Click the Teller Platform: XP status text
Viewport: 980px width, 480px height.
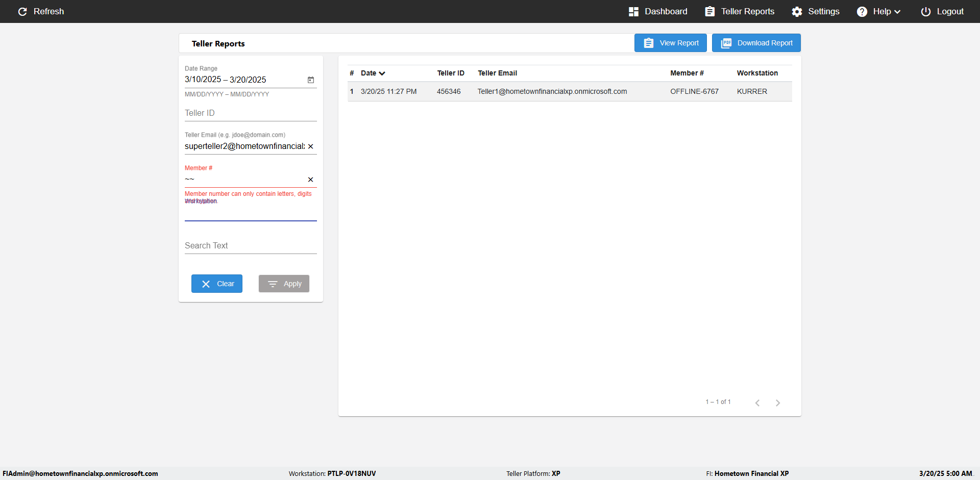(x=533, y=474)
